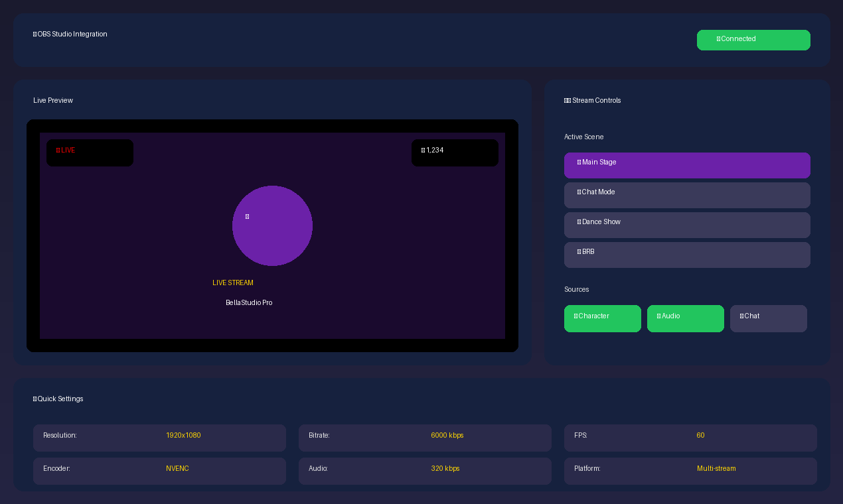Click the Connected status icon
Image resolution: width=843 pixels, height=504 pixels.
pyautogui.click(x=720, y=38)
